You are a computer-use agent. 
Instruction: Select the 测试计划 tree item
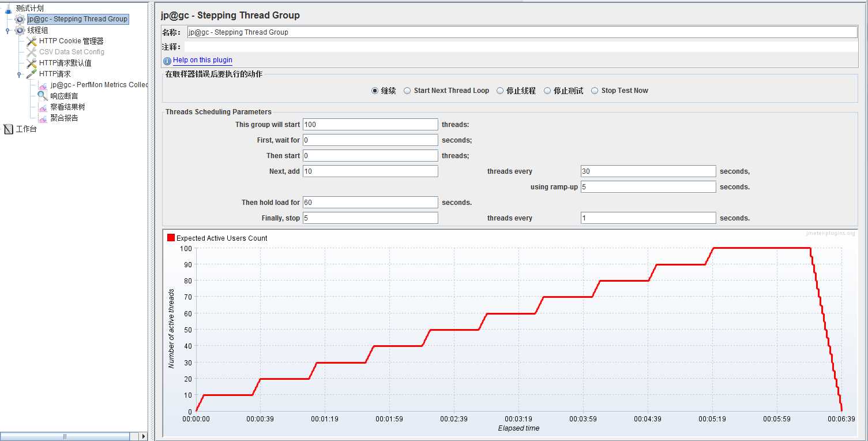29,8
